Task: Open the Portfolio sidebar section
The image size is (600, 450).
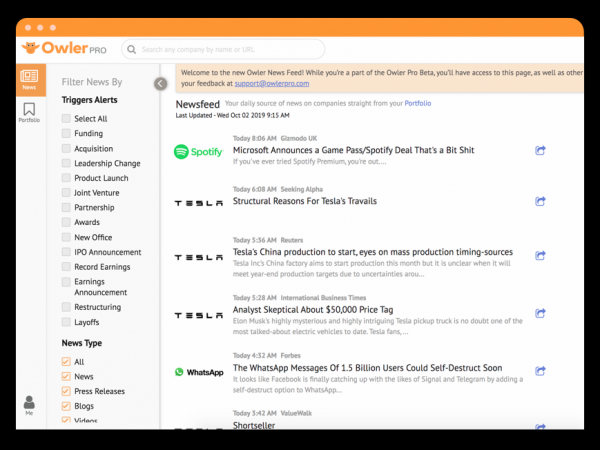Action: [x=30, y=112]
